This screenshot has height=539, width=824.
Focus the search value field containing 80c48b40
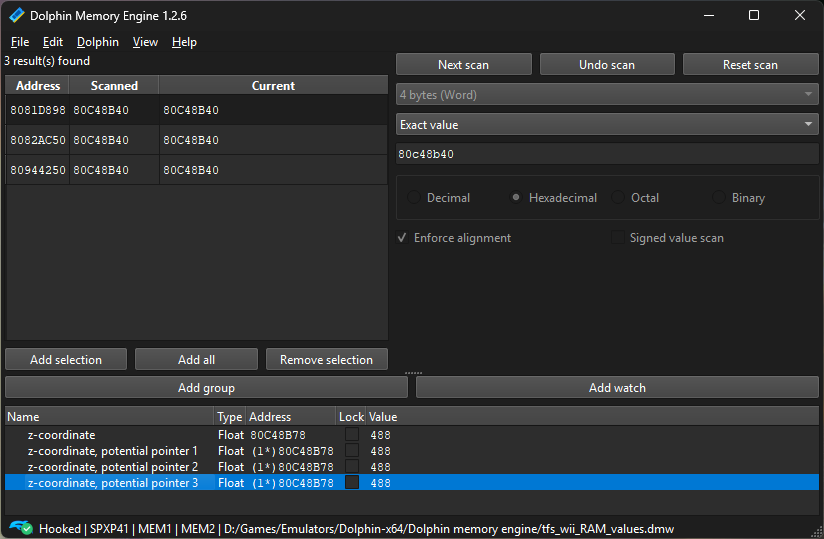pos(607,154)
